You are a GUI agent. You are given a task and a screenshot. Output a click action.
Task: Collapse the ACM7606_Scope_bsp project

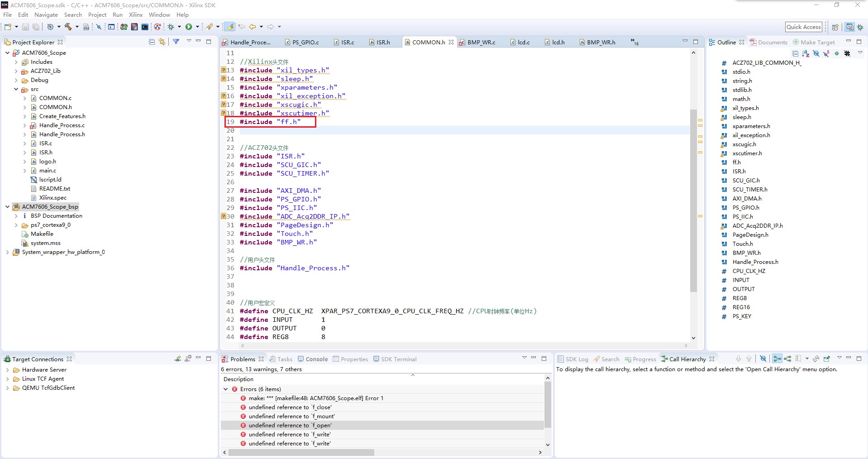pyautogui.click(x=7, y=207)
